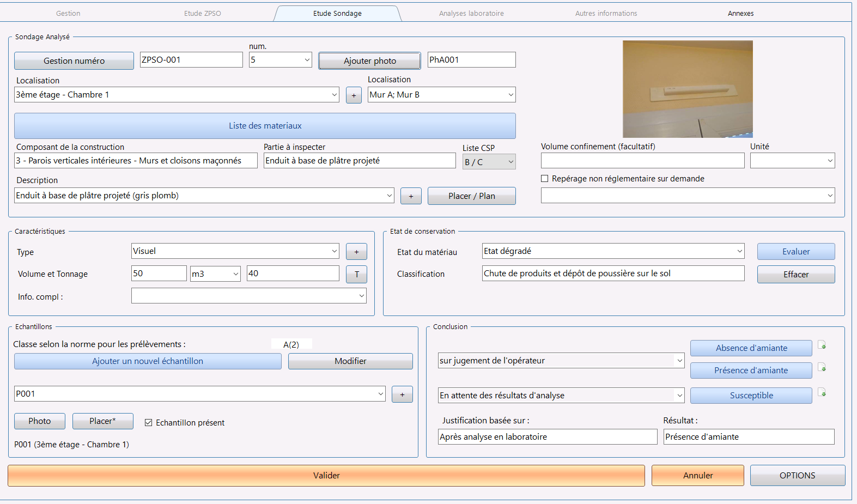Add a new Localisation with plus button
Image resolution: width=857 pixels, height=504 pixels.
point(354,95)
